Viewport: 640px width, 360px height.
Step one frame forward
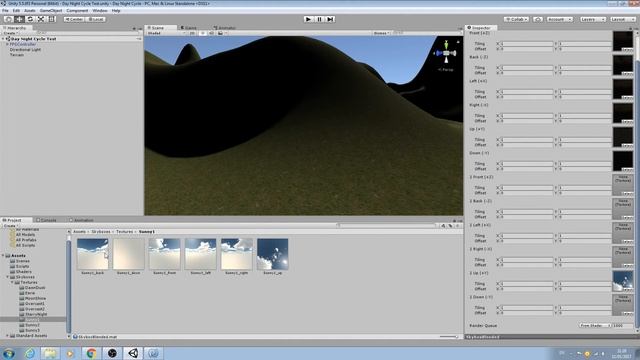pos(330,19)
